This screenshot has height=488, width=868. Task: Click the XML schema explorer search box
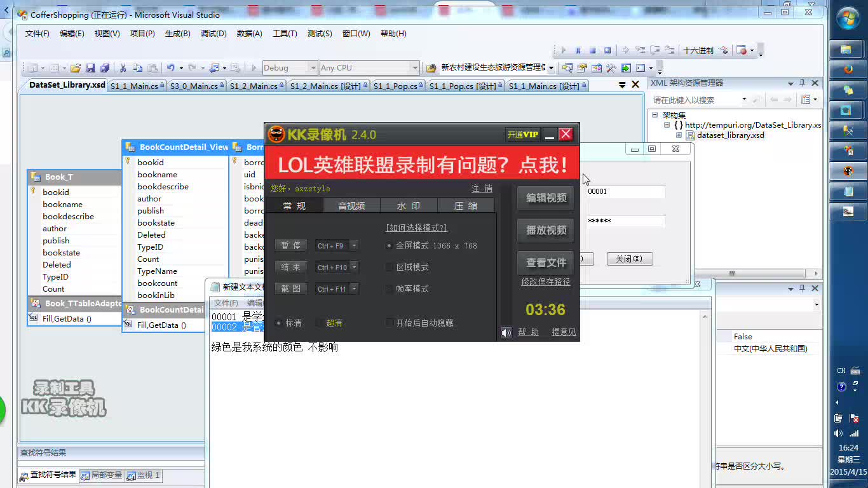click(x=699, y=100)
